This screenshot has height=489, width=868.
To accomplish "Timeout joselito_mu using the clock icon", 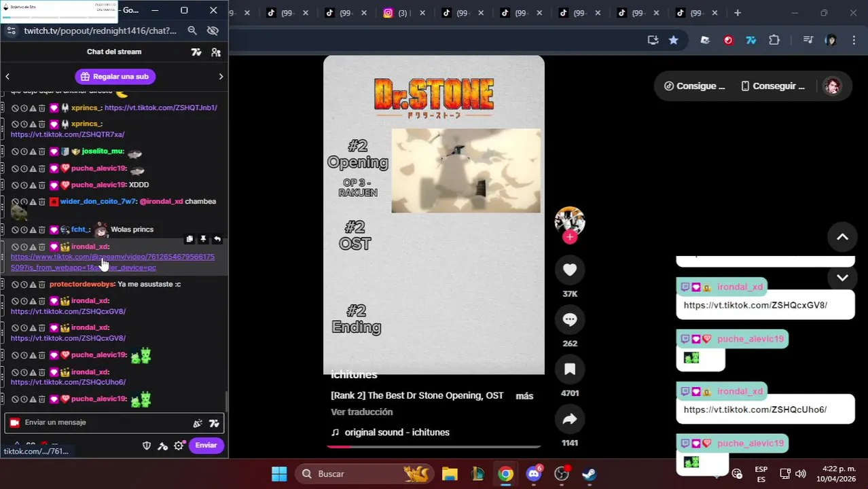I will coord(24,151).
